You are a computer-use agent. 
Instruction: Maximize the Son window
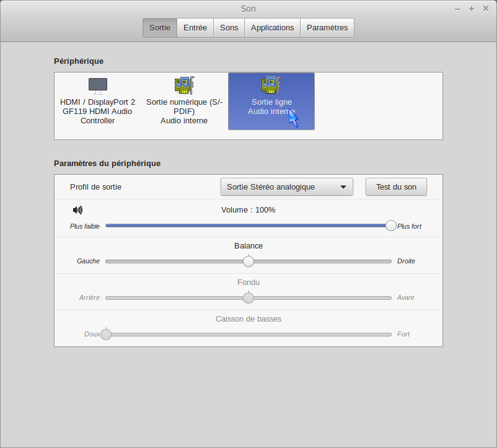tap(471, 9)
